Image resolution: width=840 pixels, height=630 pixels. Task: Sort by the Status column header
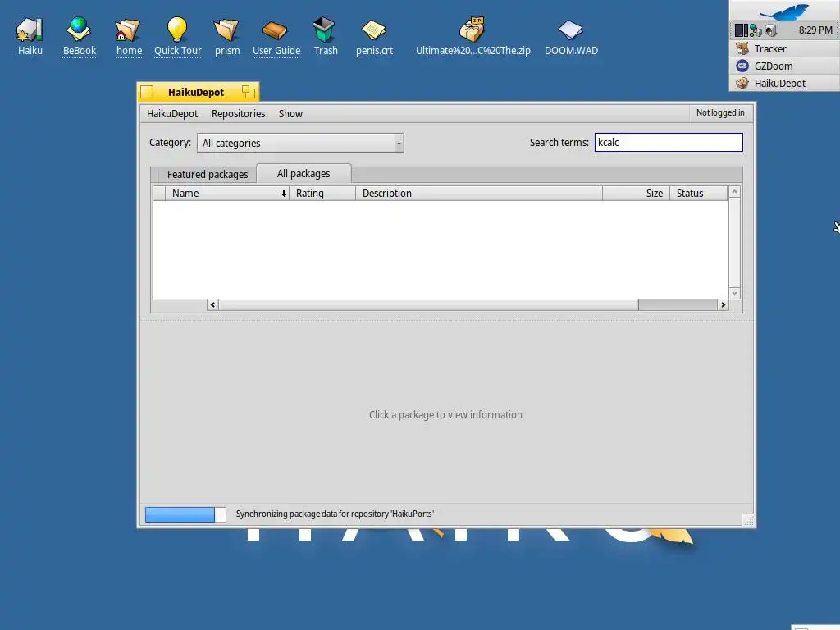point(699,194)
